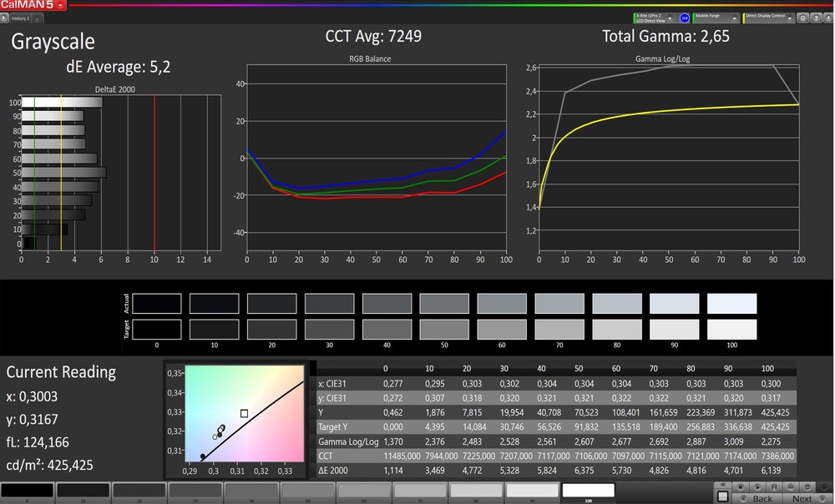Click the play read-series icon
835x504 pixels.
pyautogui.click(x=757, y=487)
